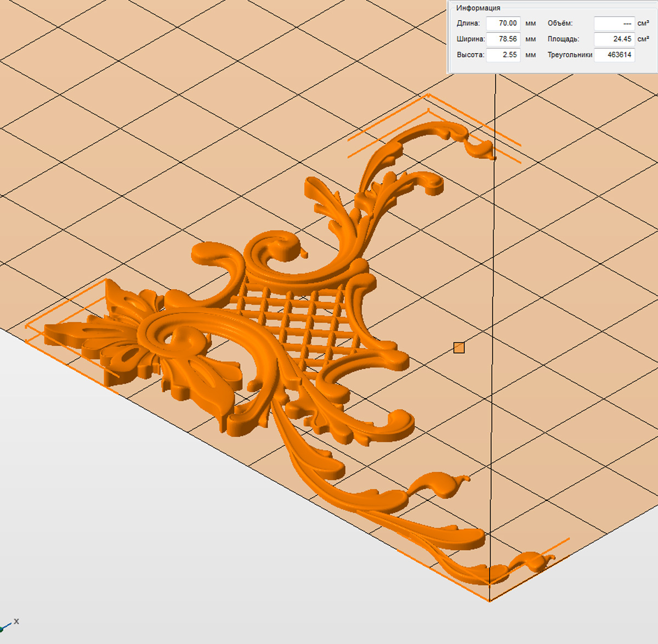The height and width of the screenshot is (644, 658).
Task: Click the lower bounding box corner bracket
Action: click(x=489, y=600)
